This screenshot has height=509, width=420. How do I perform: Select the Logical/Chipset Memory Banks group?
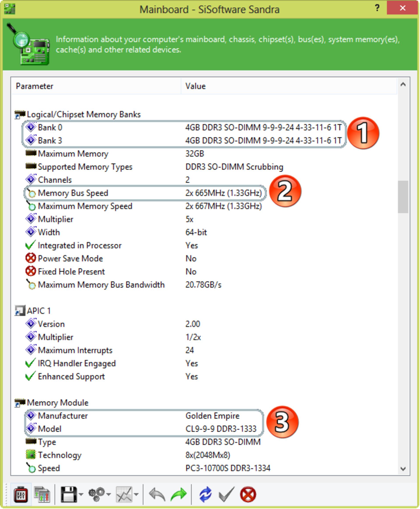[x=77, y=114]
